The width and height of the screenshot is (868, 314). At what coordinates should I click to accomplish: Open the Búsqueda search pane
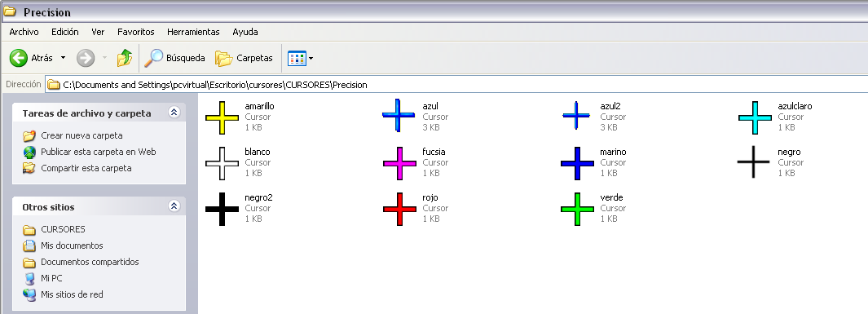pyautogui.click(x=175, y=58)
